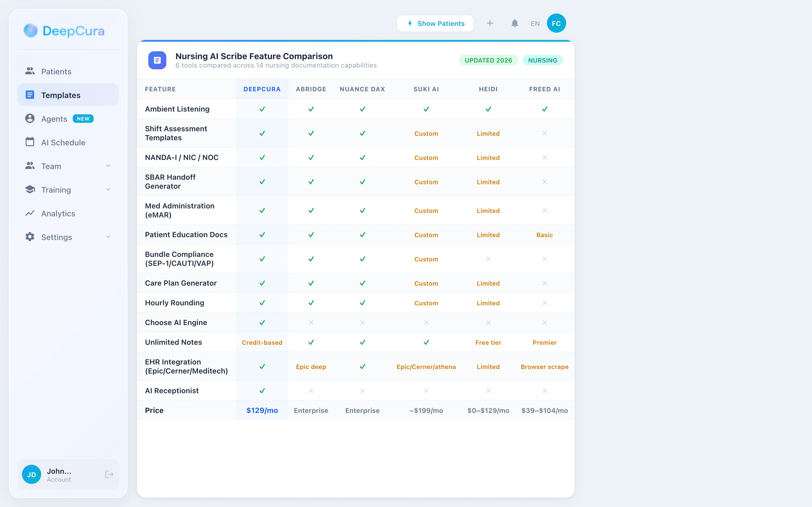Click the AI Schedule calendar icon
This screenshot has width=812, height=507.
[x=30, y=142]
